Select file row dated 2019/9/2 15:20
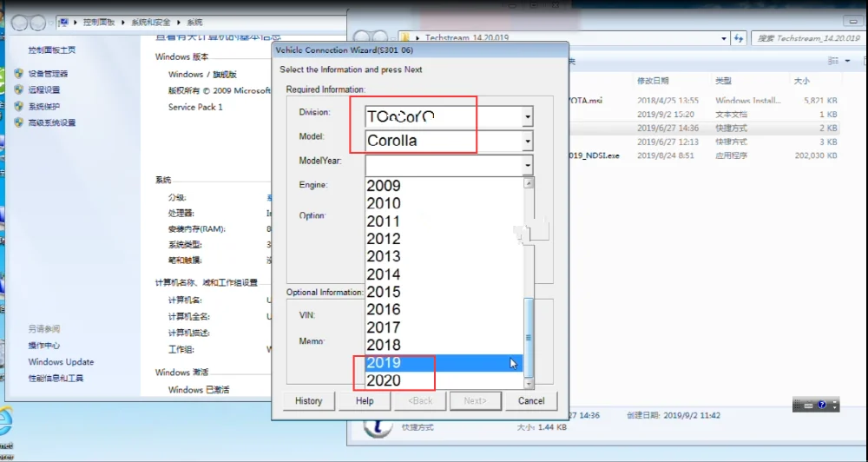868x462 pixels. click(x=704, y=115)
